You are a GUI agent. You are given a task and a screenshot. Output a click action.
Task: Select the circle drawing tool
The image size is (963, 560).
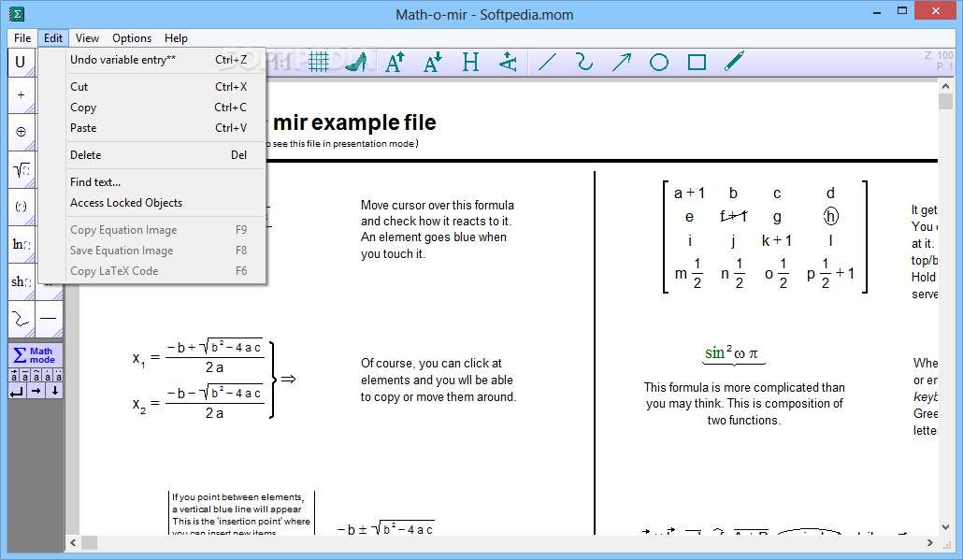coord(659,62)
